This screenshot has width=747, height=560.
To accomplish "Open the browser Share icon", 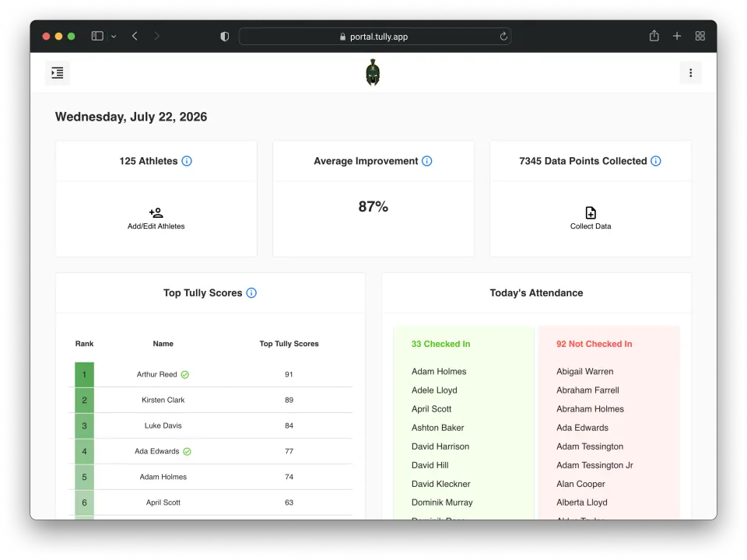I will [654, 36].
